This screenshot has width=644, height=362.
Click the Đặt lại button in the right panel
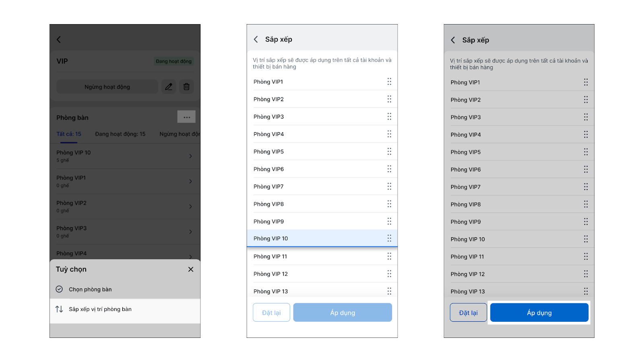click(468, 313)
